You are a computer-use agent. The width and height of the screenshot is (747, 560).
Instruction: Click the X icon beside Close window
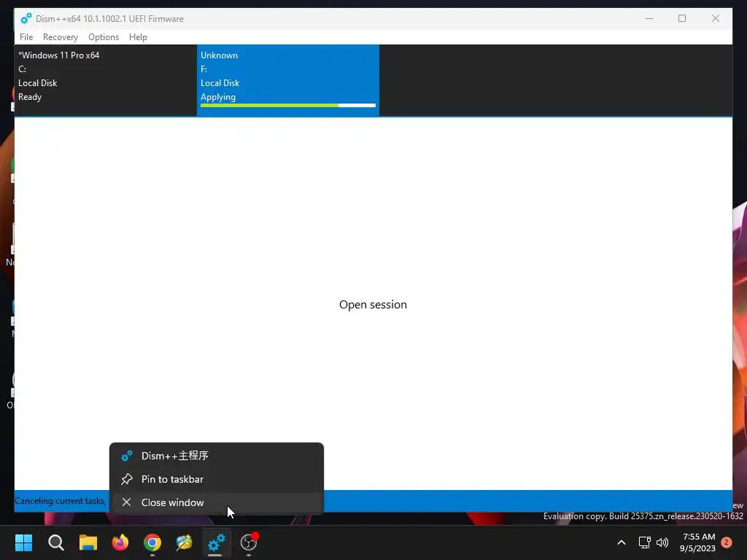[126, 502]
